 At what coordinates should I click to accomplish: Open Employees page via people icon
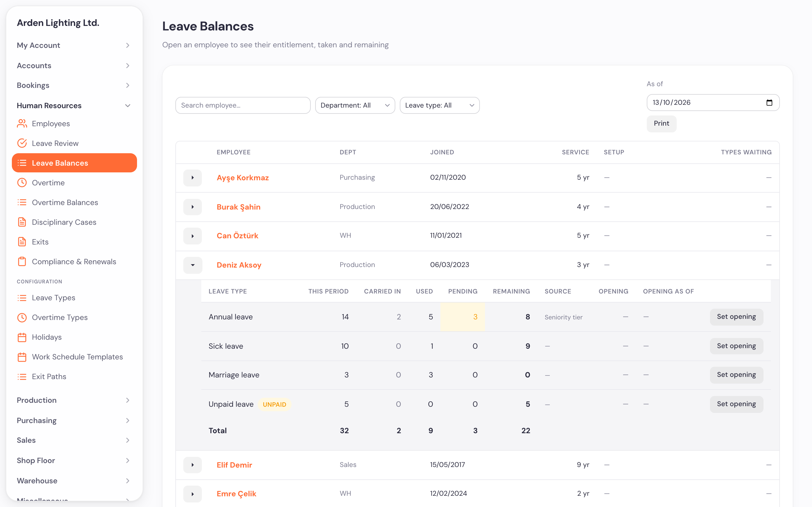pyautogui.click(x=22, y=123)
